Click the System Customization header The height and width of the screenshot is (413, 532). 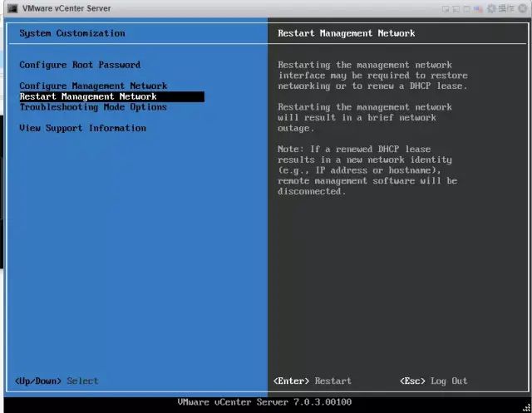coord(72,33)
